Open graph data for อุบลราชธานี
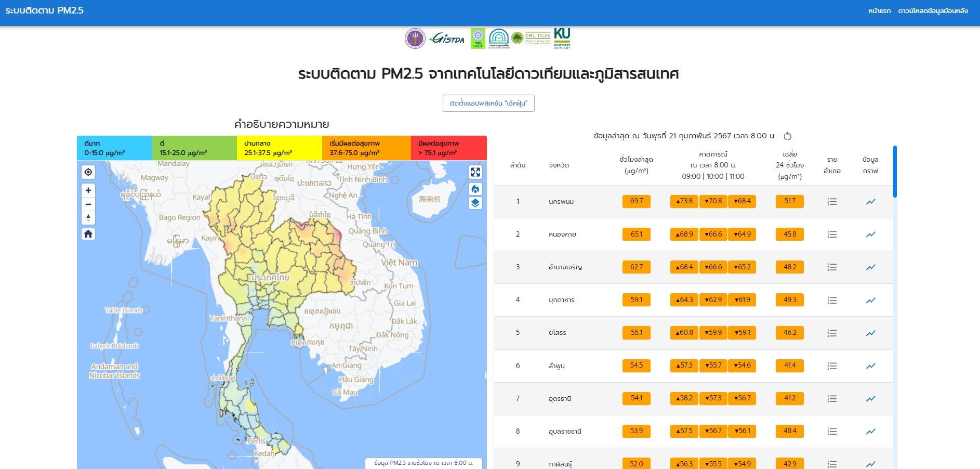 tap(871, 432)
